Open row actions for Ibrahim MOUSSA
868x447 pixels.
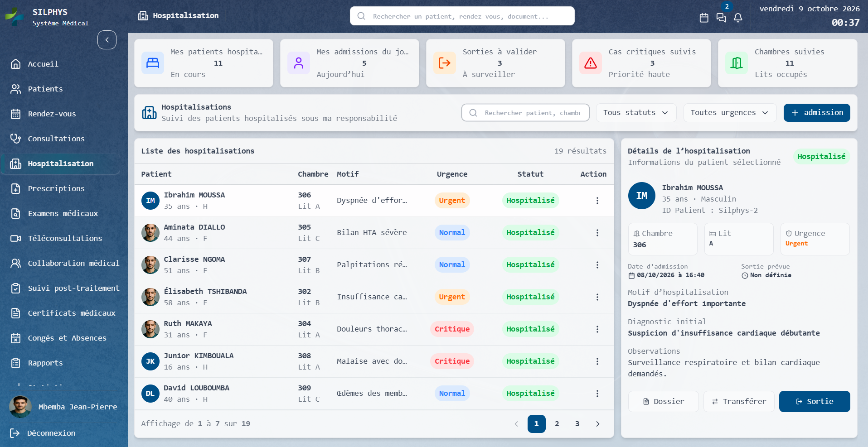tap(597, 201)
